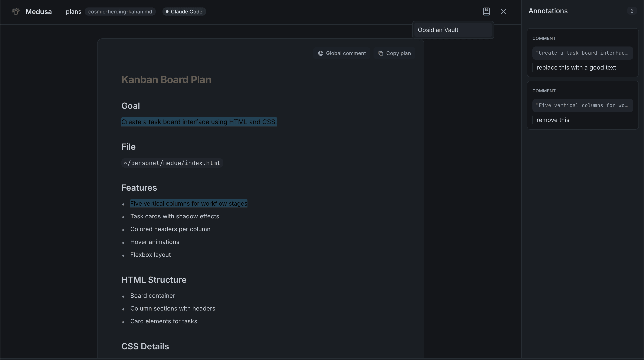The image size is (644, 360).
Task: Click the quoted comment text in the first annotation card
Action: pos(582,53)
